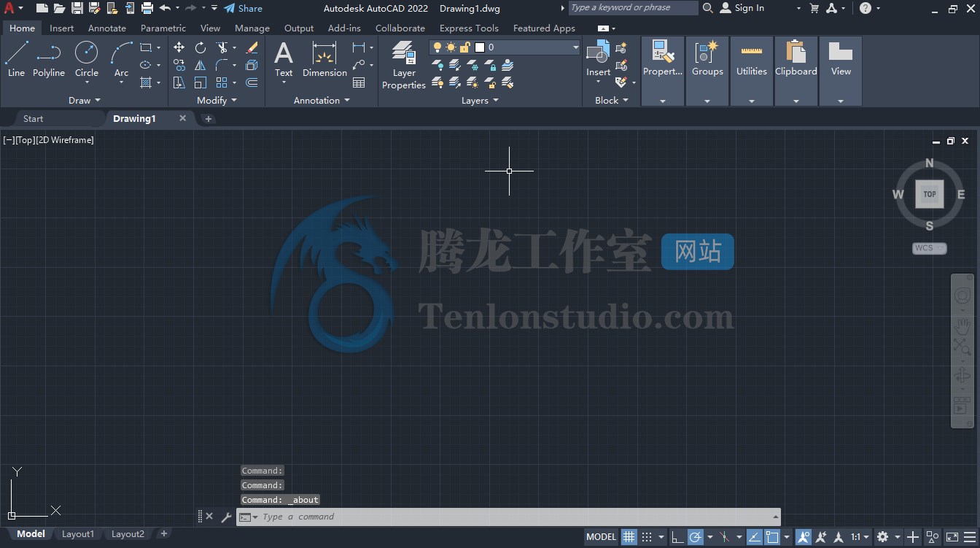Click the Copy tool in Modify
This screenshot has height=548, width=980.
coord(179,65)
